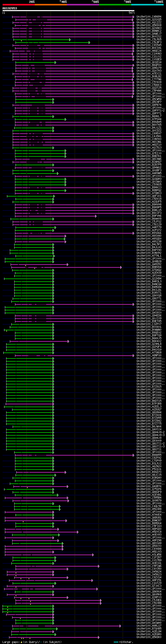Screen dimensions: 166x644
Task: Select the UniRef100_B6HKL7 label
Action: coord(149,116)
